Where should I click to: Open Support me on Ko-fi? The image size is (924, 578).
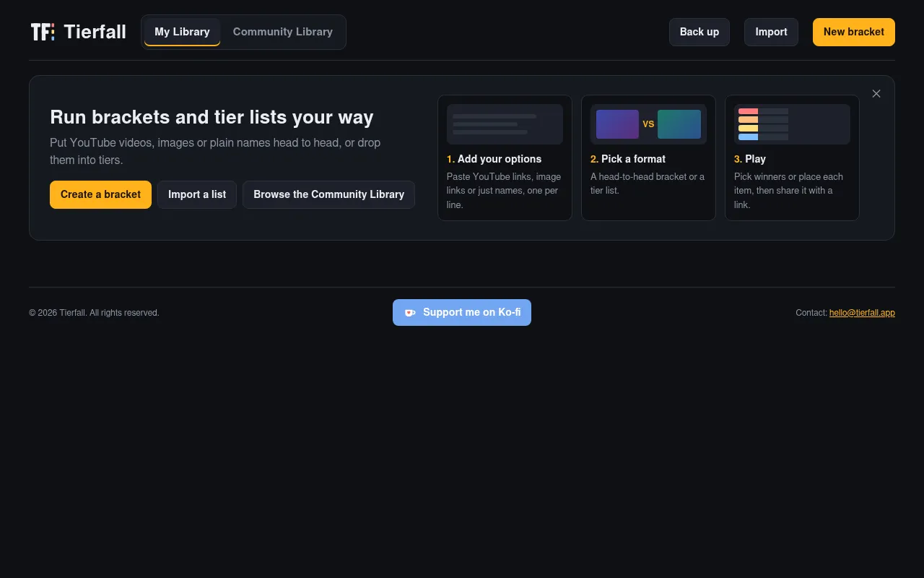point(462,312)
